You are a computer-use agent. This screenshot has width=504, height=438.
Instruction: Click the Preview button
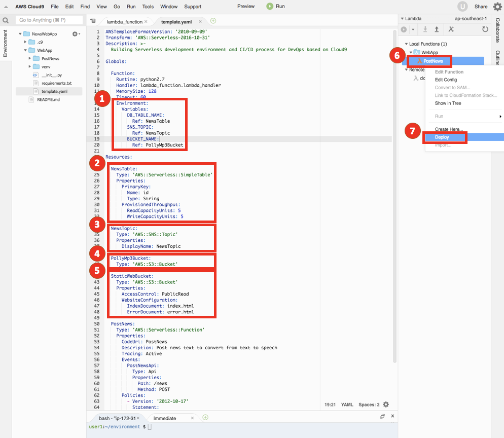click(x=246, y=7)
